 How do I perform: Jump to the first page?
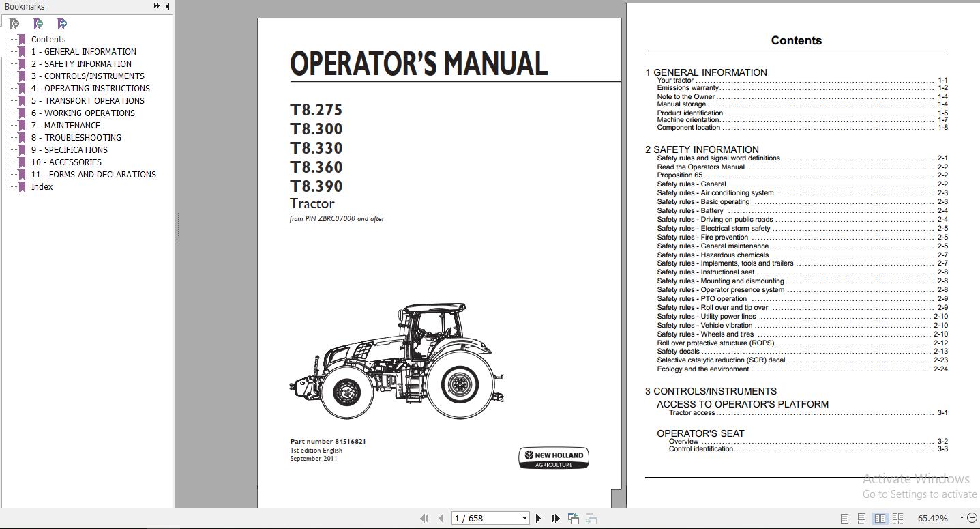point(424,519)
